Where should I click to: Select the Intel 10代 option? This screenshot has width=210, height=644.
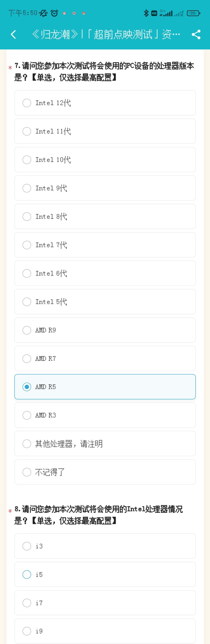point(27,160)
